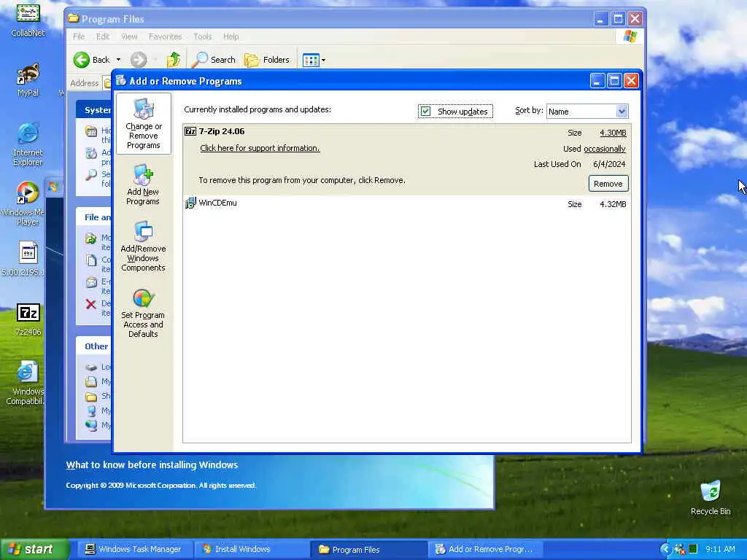The image size is (747, 560).
Task: Click Search in Program Files toolbar
Action: [x=214, y=60]
